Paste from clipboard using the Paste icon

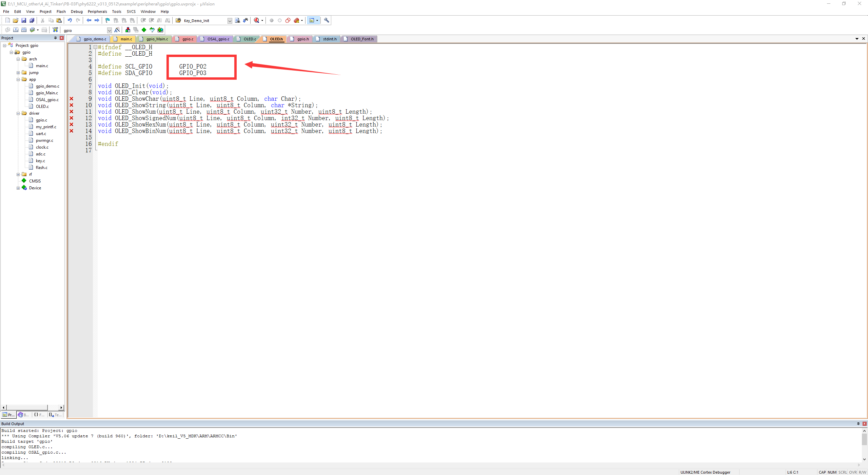point(59,20)
